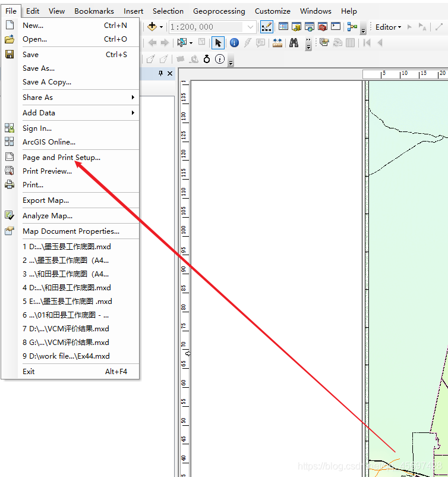Screen dimensions: 448x477
Task: Open the Geoprocessing menu
Action: (x=219, y=11)
